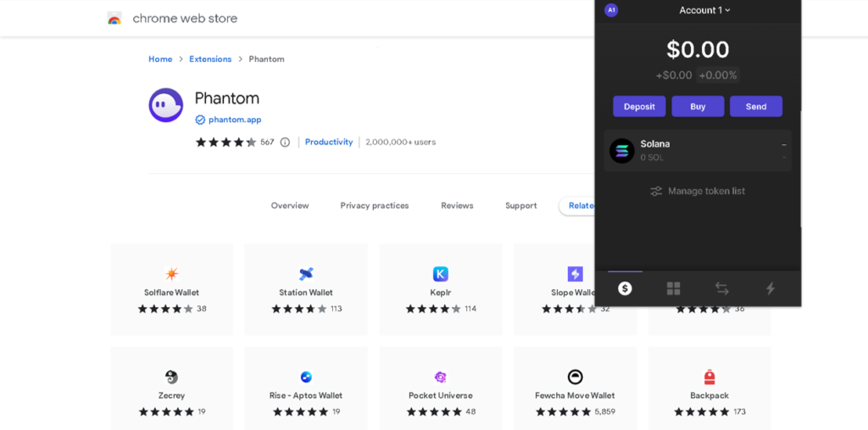Click the Keplr K icon

click(x=441, y=274)
